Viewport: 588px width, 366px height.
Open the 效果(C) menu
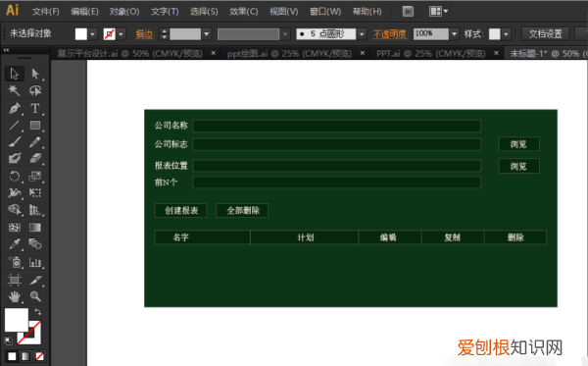[x=244, y=12]
